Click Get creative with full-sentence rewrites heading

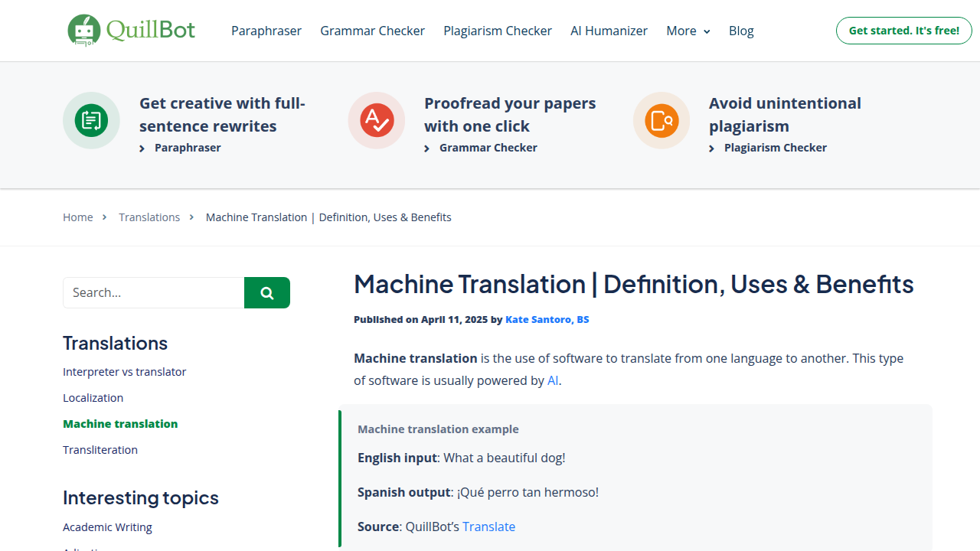pos(222,115)
